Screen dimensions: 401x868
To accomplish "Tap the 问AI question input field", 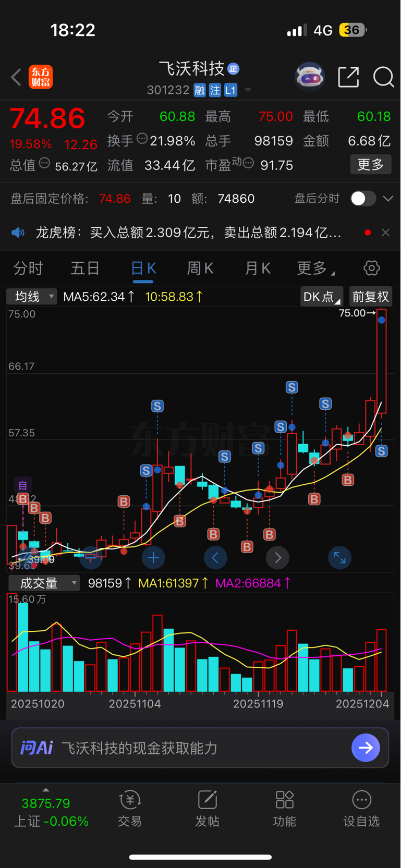I will (x=200, y=748).
